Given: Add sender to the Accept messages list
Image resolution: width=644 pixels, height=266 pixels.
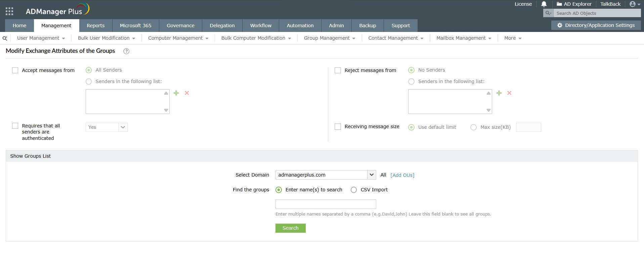Looking at the screenshot, I should pyautogui.click(x=176, y=93).
